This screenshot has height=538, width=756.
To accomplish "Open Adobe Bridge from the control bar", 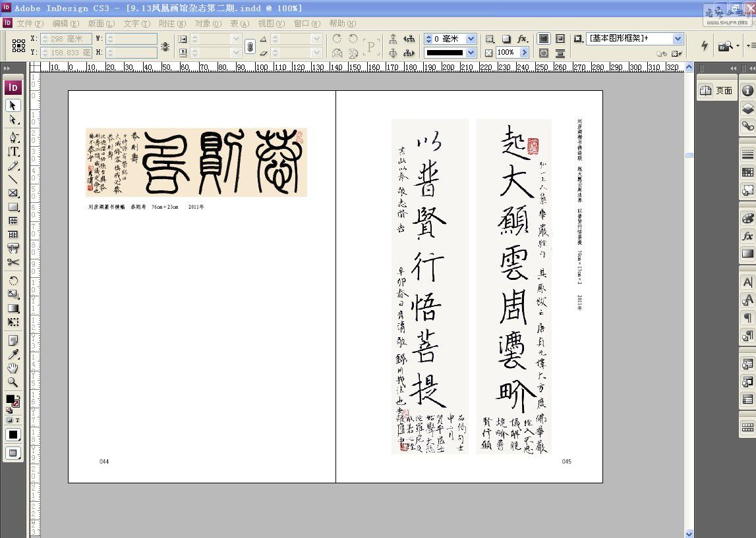I will (x=724, y=45).
